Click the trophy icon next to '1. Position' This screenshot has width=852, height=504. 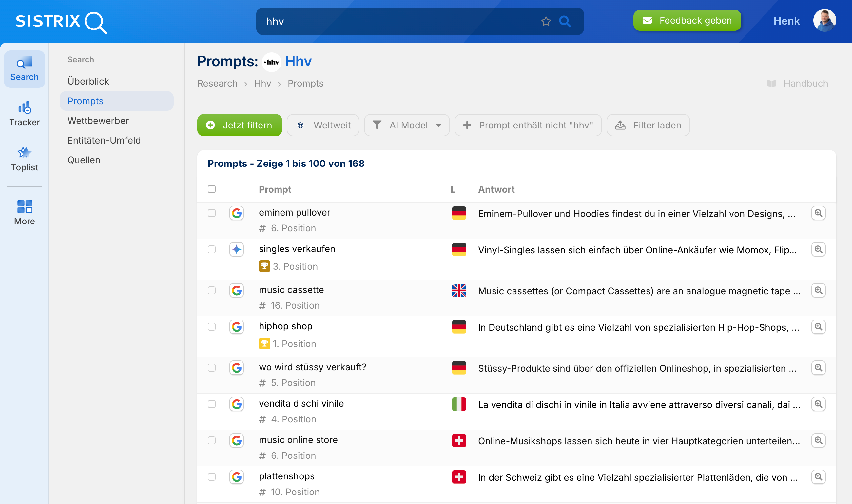coord(264,343)
